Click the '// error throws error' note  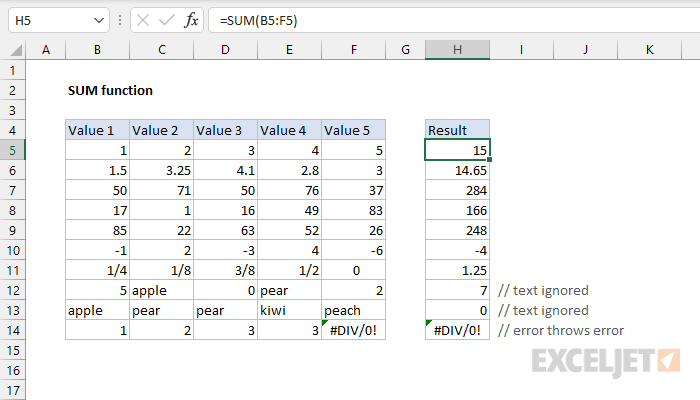point(561,330)
